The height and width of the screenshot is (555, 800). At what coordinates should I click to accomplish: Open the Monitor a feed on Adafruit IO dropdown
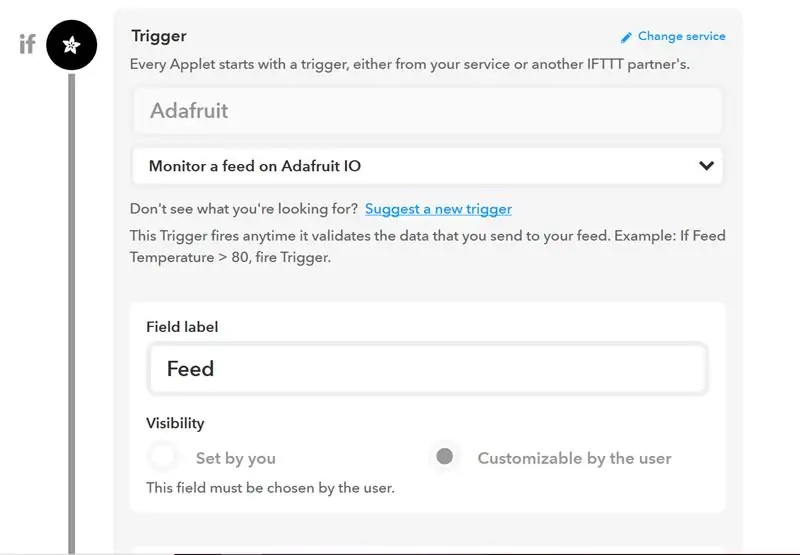point(428,166)
